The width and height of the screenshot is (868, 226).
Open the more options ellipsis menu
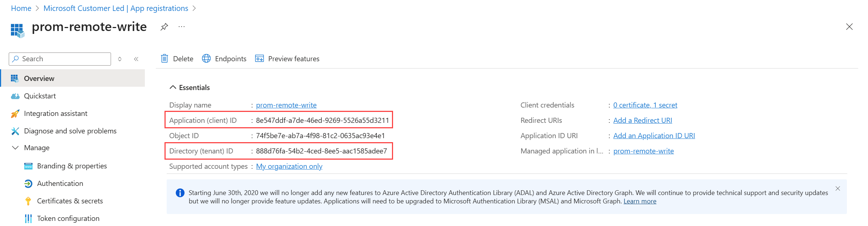(x=182, y=27)
